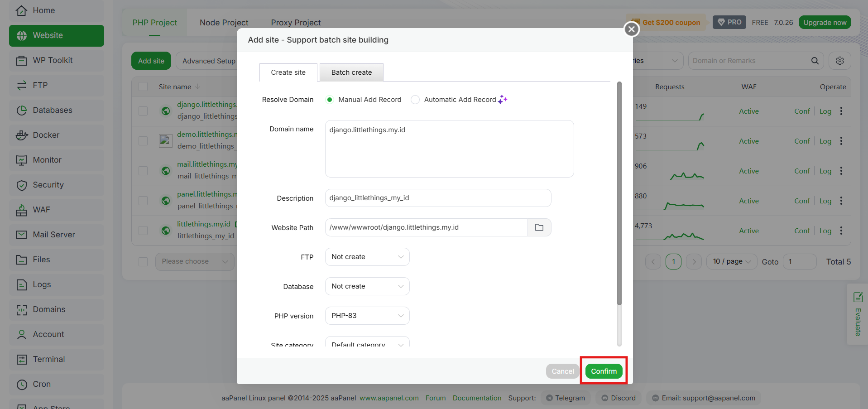This screenshot has width=868, height=409.
Task: Click the Domain name text area
Action: (450, 149)
